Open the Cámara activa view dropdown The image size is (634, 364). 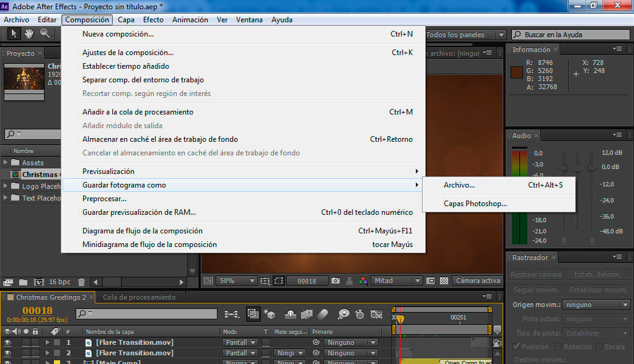(478, 280)
